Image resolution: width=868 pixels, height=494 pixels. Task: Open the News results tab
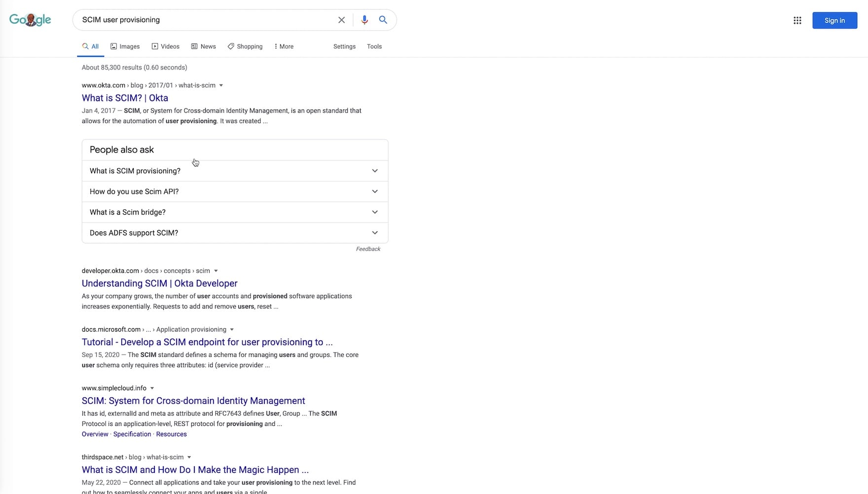click(203, 46)
